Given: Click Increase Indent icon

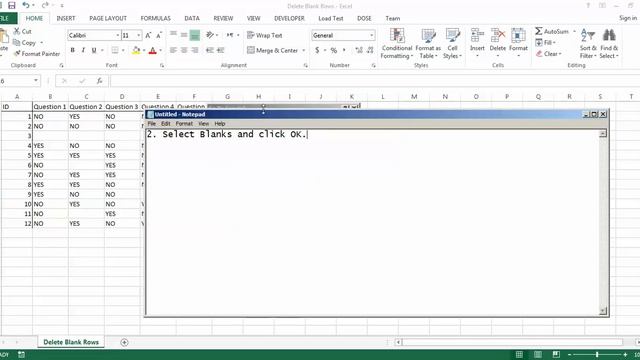Looking at the screenshot, I should (220, 50).
